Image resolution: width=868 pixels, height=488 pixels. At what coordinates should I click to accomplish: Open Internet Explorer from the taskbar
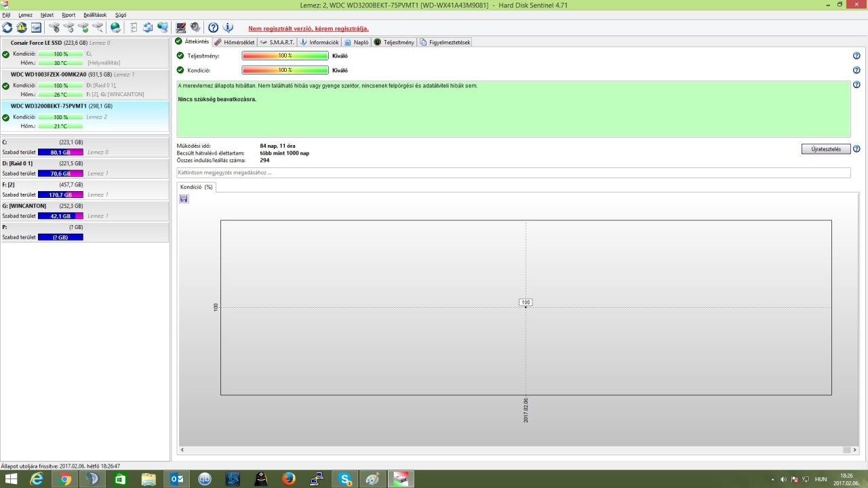pos(37,479)
